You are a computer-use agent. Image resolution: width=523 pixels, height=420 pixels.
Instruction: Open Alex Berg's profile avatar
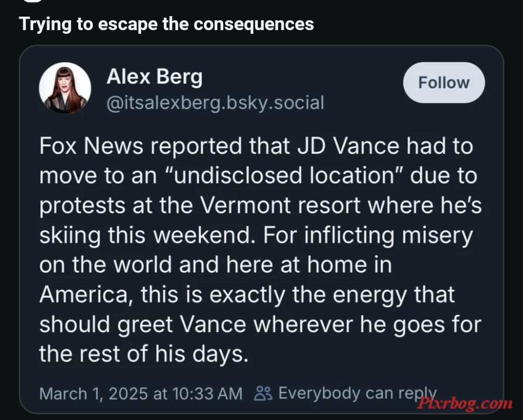click(65, 88)
